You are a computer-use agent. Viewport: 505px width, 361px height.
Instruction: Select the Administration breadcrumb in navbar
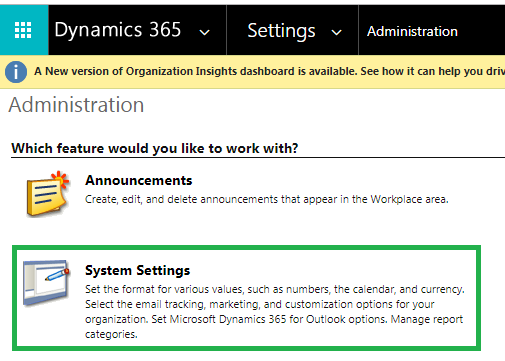point(412,31)
